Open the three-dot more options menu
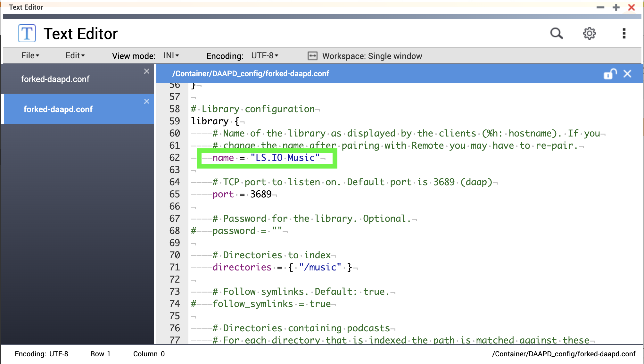The width and height of the screenshot is (644, 364). tap(624, 33)
